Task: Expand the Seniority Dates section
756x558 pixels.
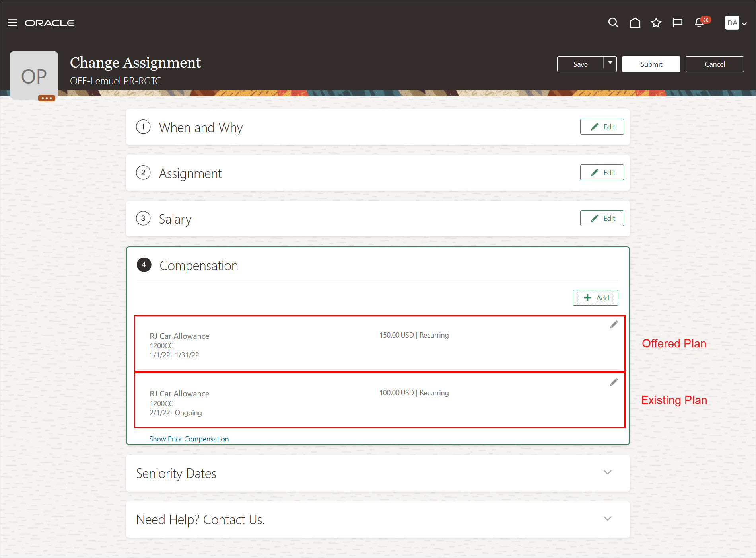Action: coord(607,473)
